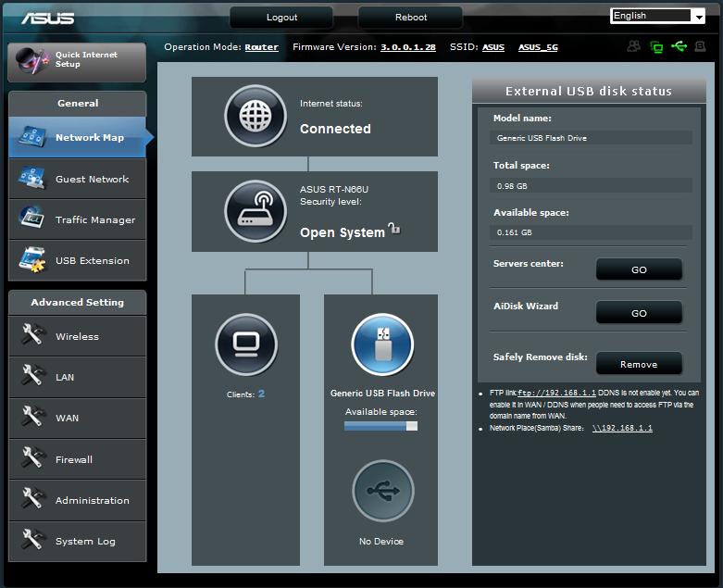Screen dimensions: 723x588
Task: Click the System Log wrench tools icon
Action: pos(32,540)
